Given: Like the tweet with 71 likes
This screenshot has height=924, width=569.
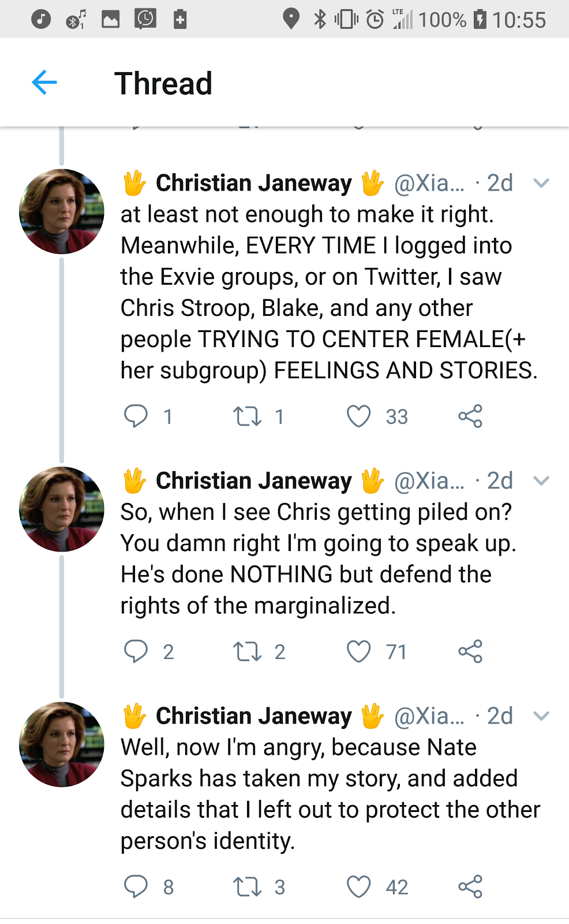Looking at the screenshot, I should click(x=358, y=651).
